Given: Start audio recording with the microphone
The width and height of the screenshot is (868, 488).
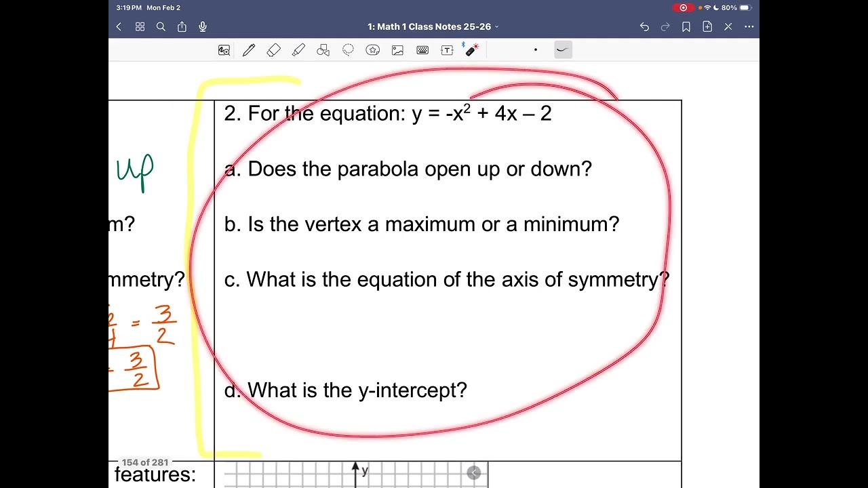Looking at the screenshot, I should pos(203,26).
